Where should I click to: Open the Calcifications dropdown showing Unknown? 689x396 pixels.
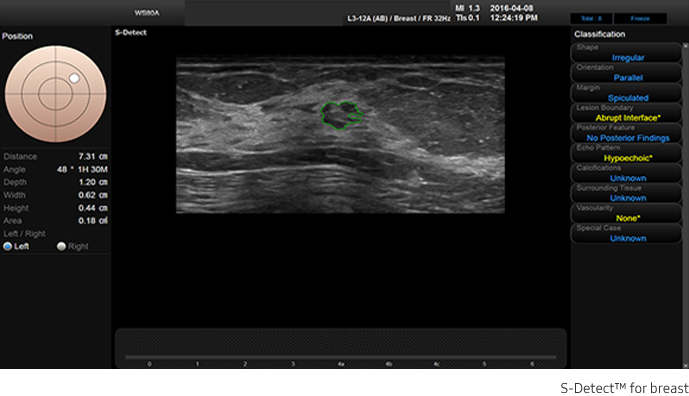pos(626,173)
